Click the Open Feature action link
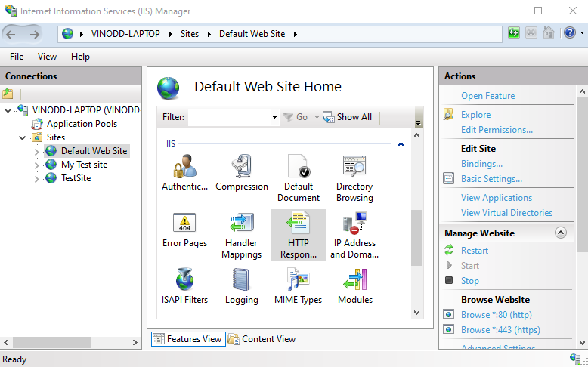 tap(488, 96)
